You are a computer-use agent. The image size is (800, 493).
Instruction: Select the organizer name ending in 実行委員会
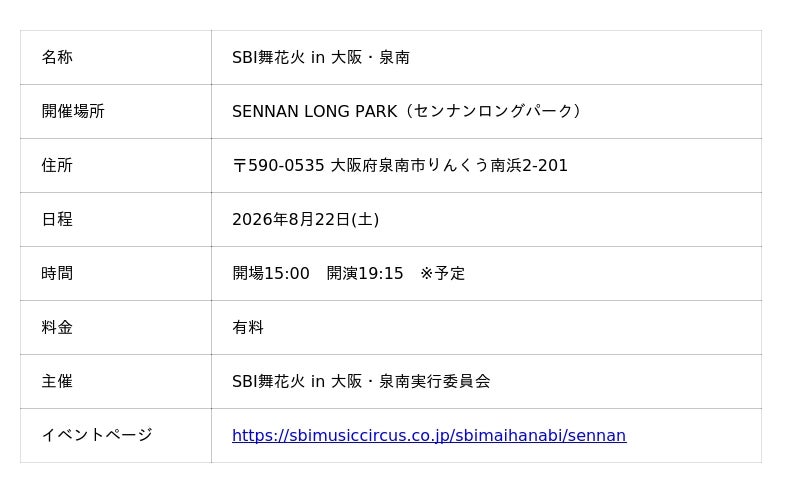click(x=361, y=382)
